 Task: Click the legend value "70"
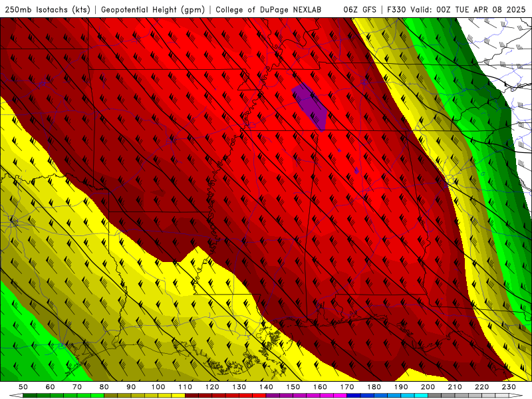77,387
